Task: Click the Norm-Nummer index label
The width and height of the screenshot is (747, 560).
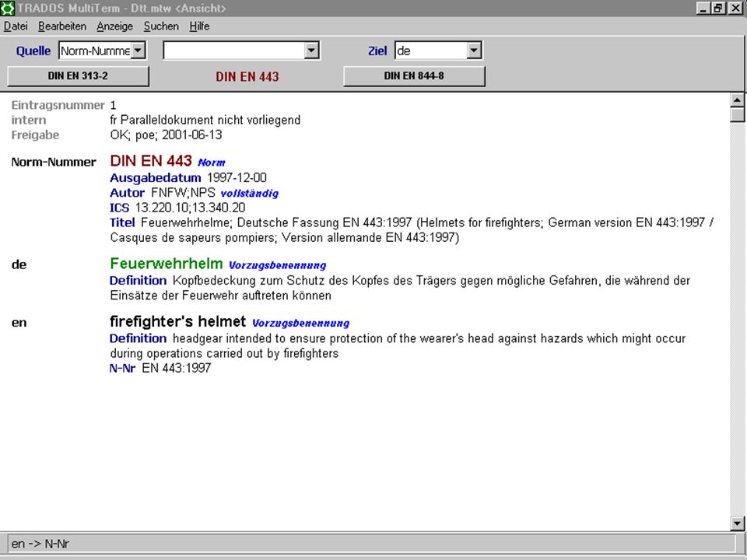Action: point(54,162)
